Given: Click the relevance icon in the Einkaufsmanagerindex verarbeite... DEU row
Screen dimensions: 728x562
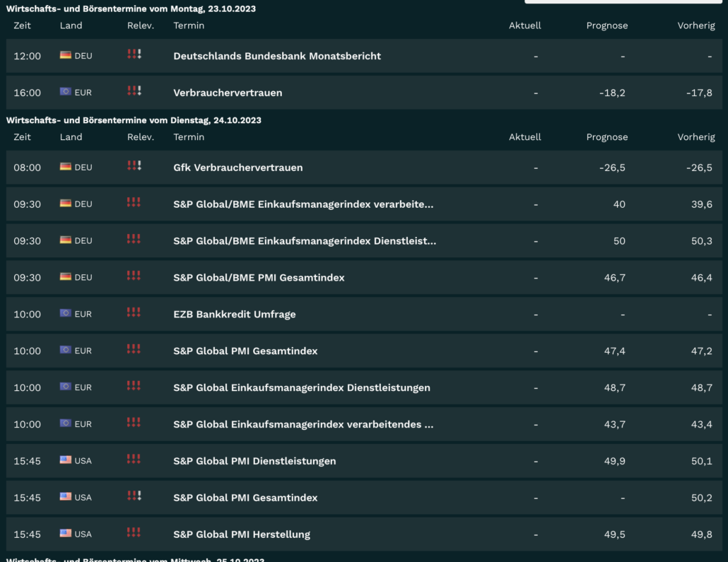Looking at the screenshot, I should pos(134,202).
